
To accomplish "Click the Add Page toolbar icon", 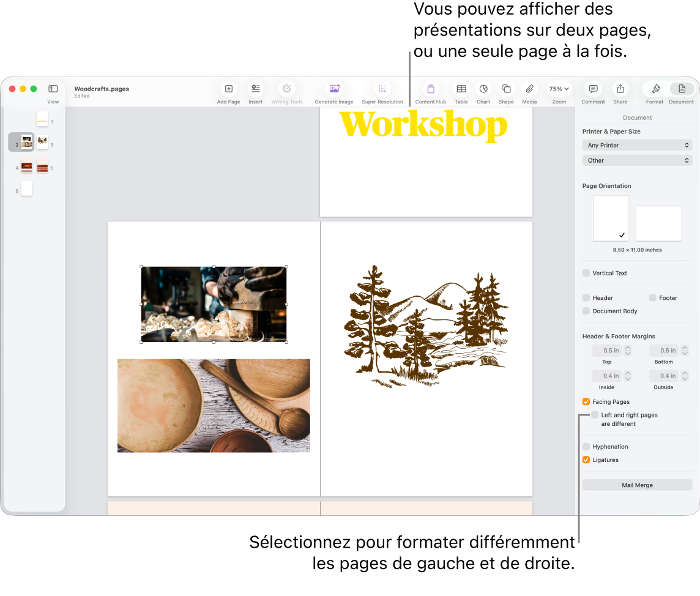I will click(x=228, y=89).
